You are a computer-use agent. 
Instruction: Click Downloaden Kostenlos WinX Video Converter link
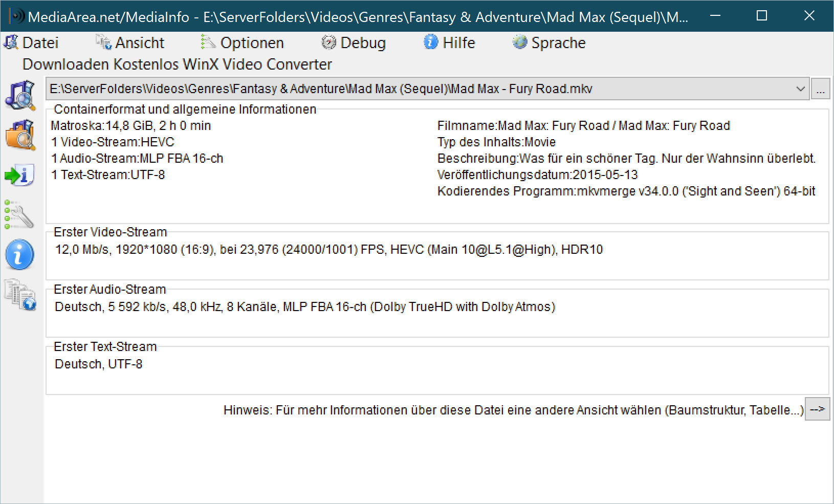177,64
